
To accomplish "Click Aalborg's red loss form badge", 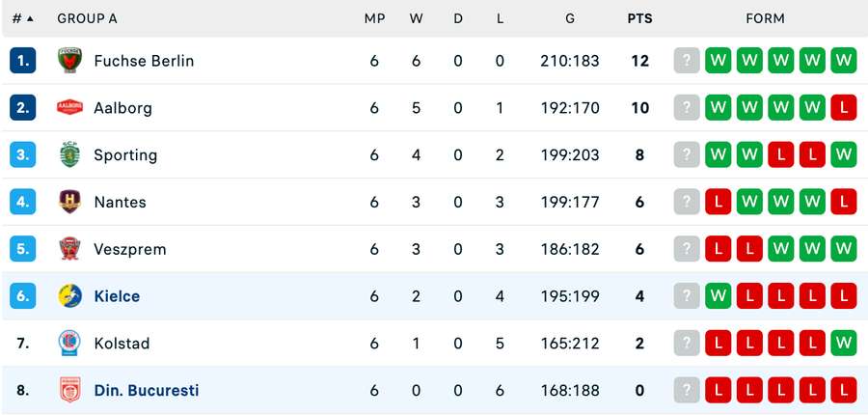I will tap(843, 108).
